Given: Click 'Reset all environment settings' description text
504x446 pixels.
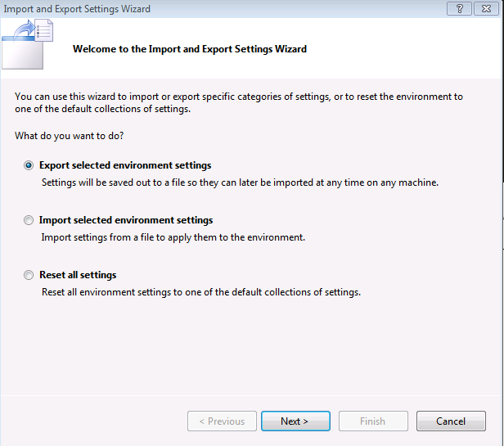Looking at the screenshot, I should pos(201,292).
